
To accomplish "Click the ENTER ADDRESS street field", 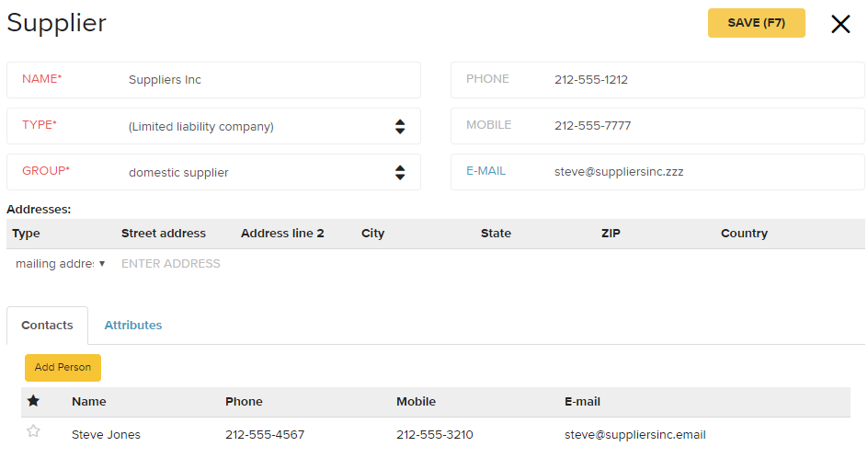I will 170,264.
